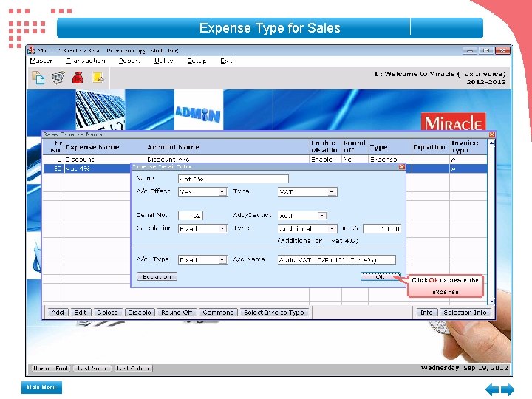The image size is (532, 399).
Task: Close the Expense Detail Entry dialog
Action: click(402, 166)
